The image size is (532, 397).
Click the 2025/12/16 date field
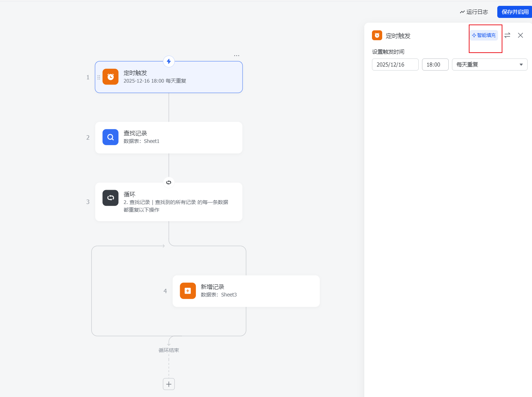pyautogui.click(x=395, y=65)
